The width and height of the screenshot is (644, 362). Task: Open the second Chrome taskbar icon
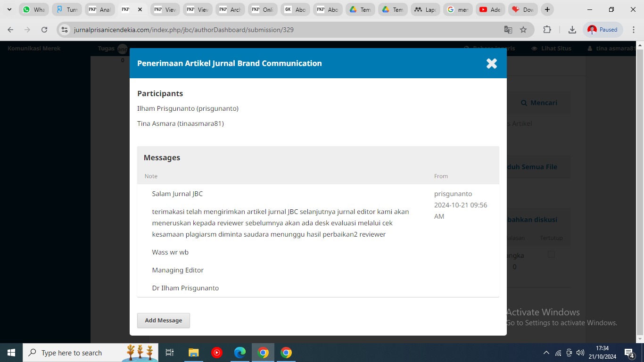click(286, 353)
